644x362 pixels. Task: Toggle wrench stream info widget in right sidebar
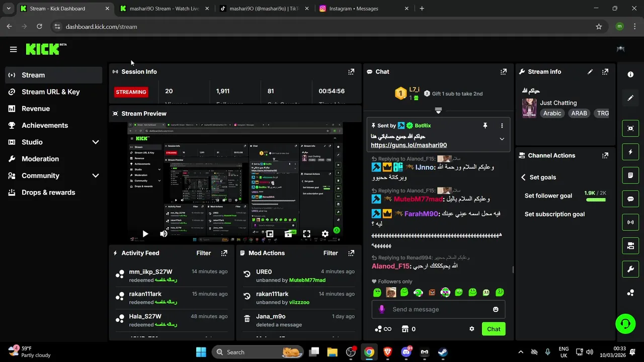pos(630,269)
